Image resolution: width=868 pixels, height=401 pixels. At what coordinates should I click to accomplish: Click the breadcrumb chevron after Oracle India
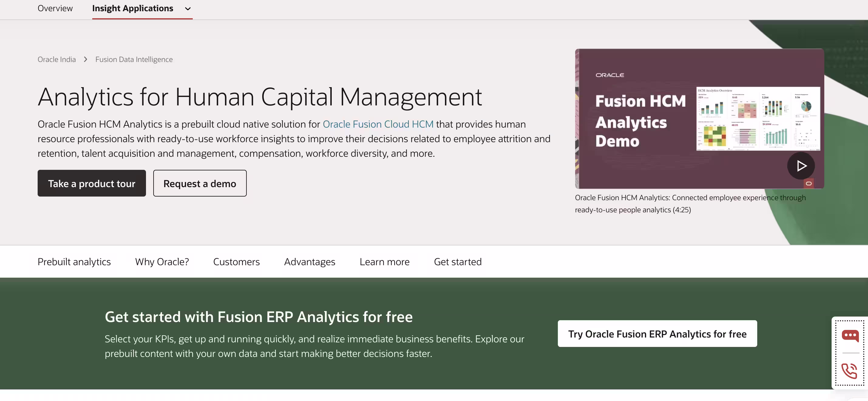pos(86,59)
